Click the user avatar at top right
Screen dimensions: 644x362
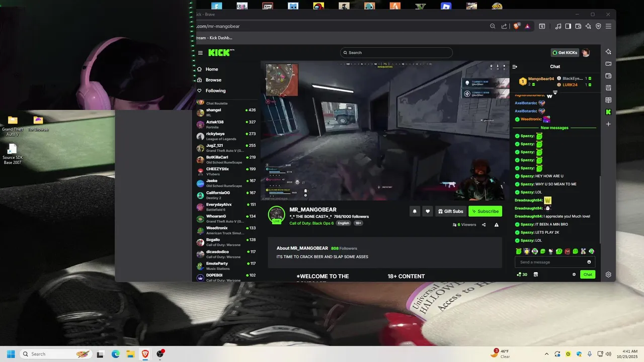tap(586, 53)
